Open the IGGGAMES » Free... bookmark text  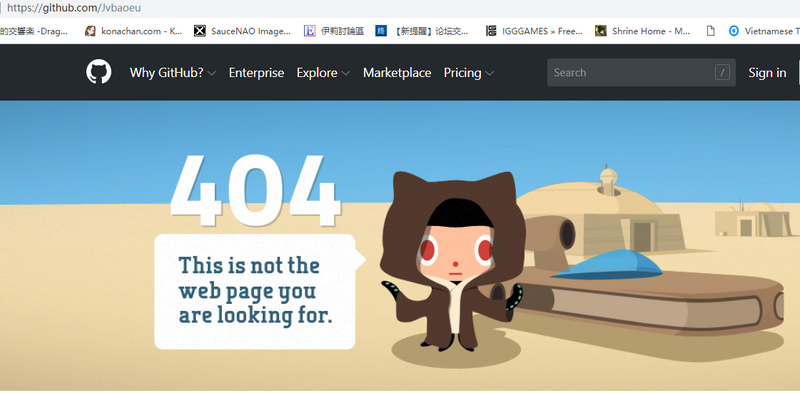click(542, 31)
